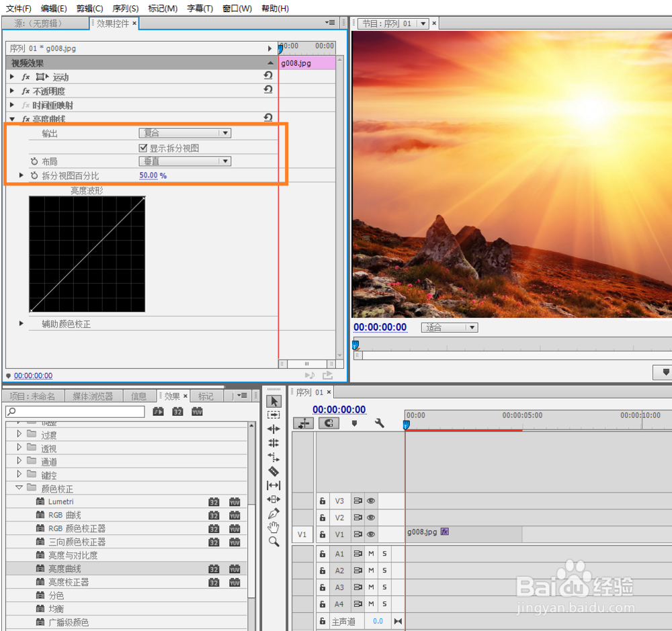Image resolution: width=672 pixels, height=631 pixels.
Task: Open the 输出 dropdown
Action: pyautogui.click(x=185, y=133)
